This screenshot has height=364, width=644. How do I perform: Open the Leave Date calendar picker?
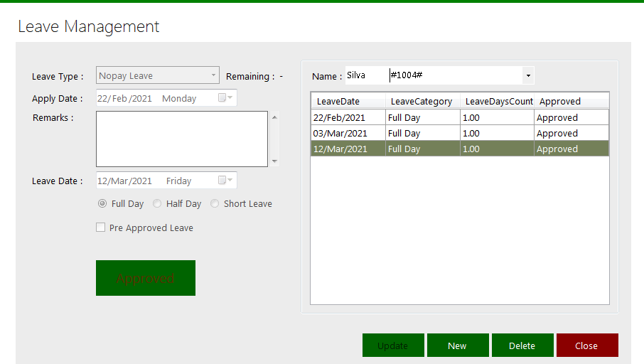(225, 181)
